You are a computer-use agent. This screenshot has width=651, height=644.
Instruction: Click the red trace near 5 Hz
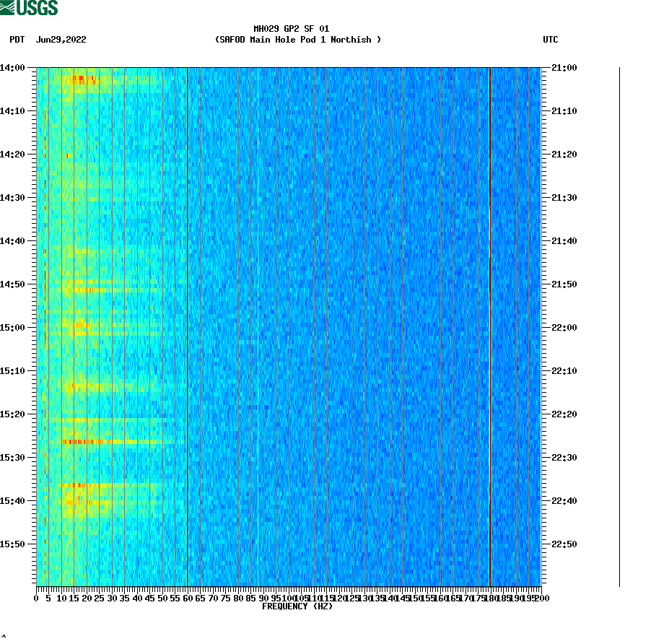(45, 325)
